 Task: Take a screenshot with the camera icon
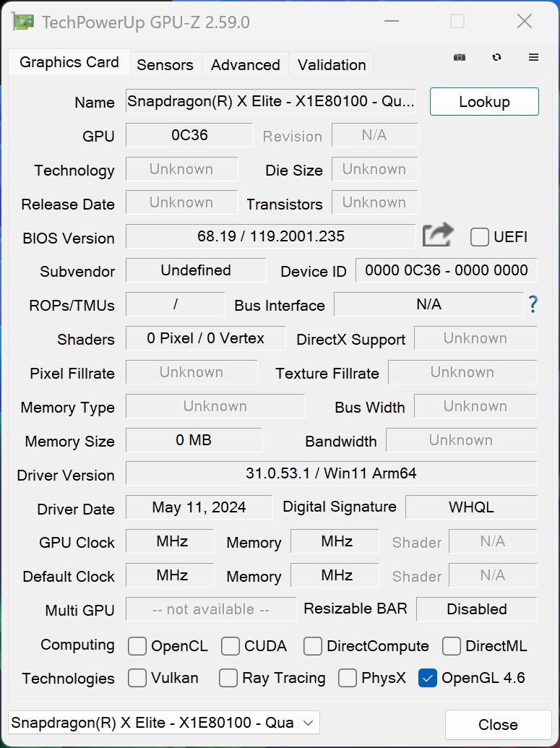[x=460, y=57]
